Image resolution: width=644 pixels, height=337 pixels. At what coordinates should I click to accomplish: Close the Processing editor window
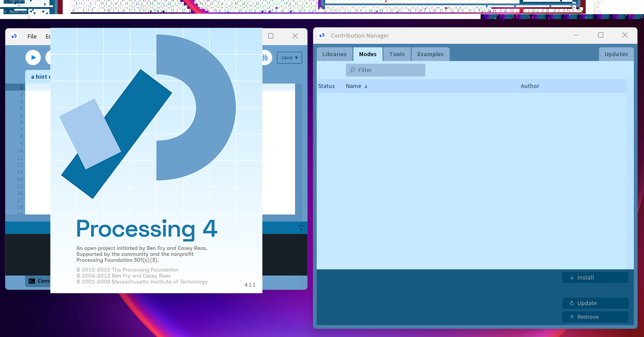pos(295,36)
